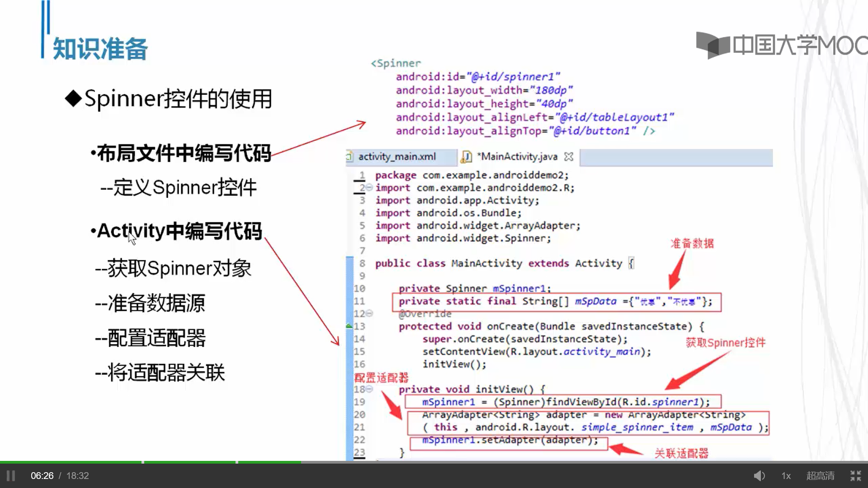The width and height of the screenshot is (868, 488).
Task: Click the first chapter marker on progress bar
Action: click(x=143, y=462)
